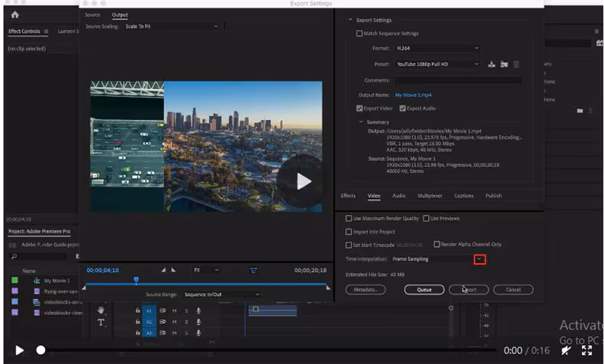Click the Import Preset folder icon
This screenshot has width=604, height=364.
(504, 64)
